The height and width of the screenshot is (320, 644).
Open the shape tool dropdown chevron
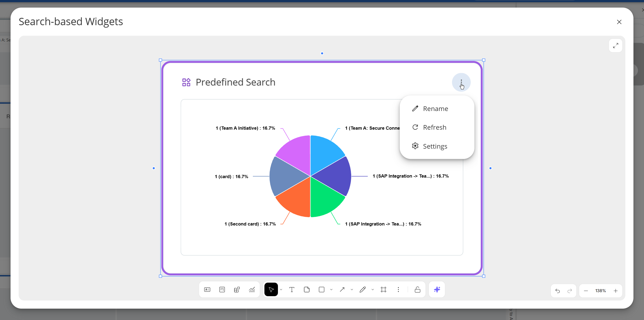tap(331, 290)
